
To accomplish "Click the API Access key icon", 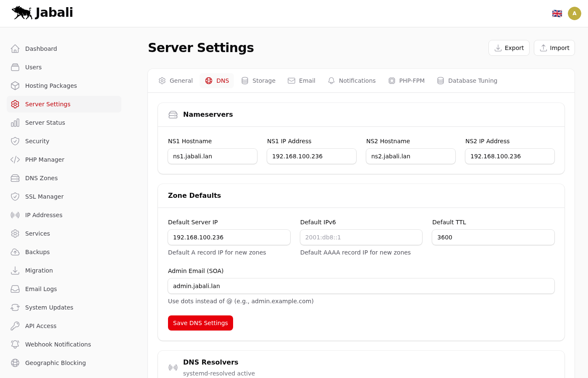I will (x=15, y=326).
